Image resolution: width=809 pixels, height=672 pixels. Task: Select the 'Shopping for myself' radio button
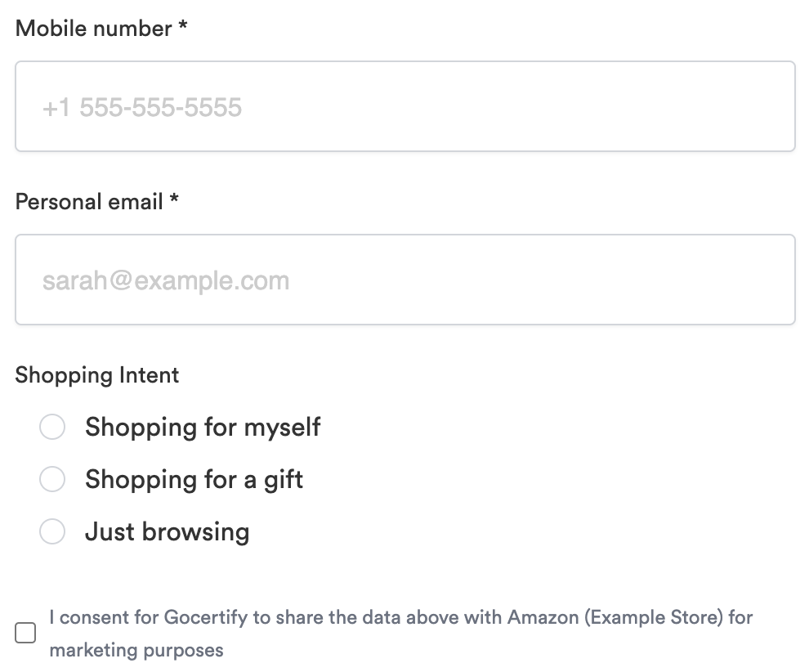pyautogui.click(x=52, y=427)
